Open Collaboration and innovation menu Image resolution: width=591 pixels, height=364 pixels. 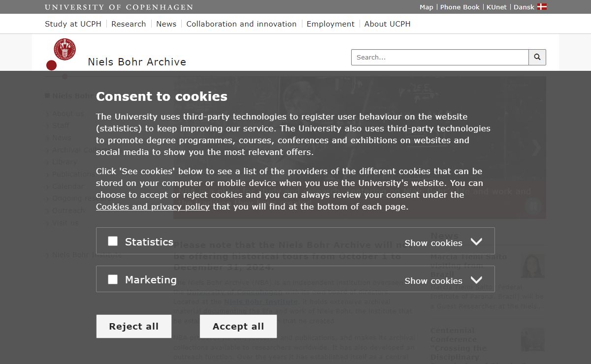coord(241,24)
